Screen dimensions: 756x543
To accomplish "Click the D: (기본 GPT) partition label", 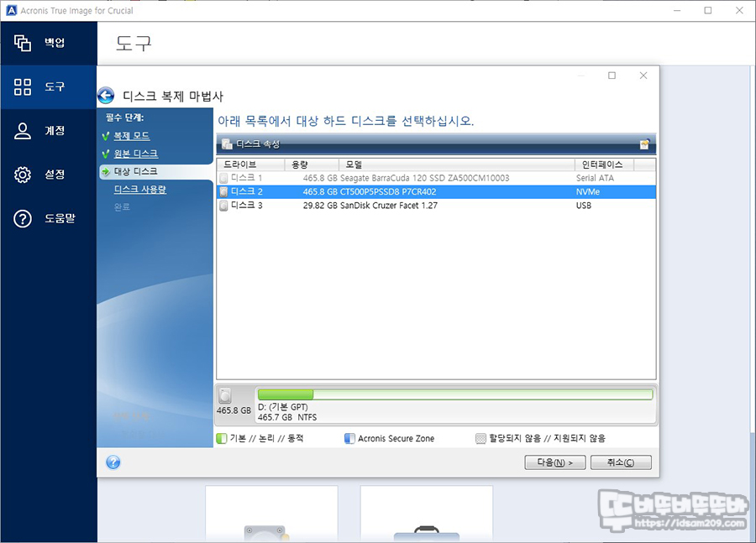I will coord(282,407).
